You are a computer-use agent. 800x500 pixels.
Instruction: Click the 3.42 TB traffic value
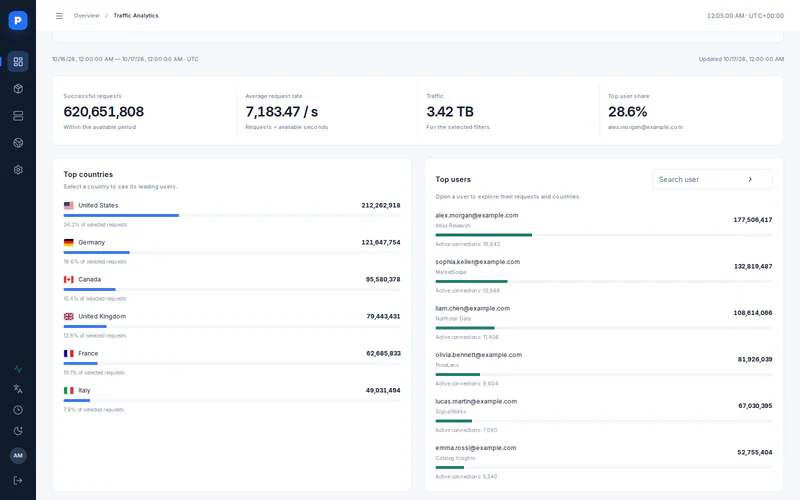(x=450, y=112)
